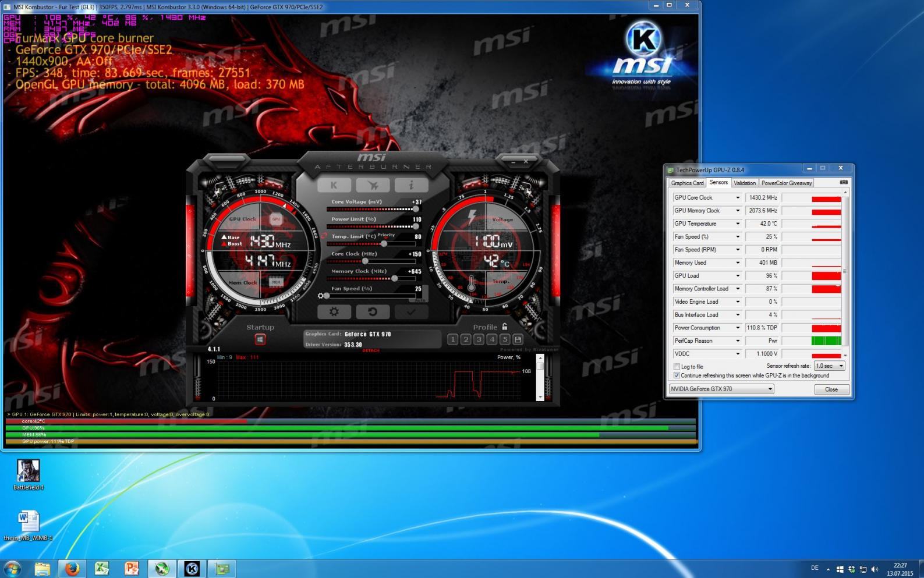Open the taskbar clock showing 22:27

900,569
